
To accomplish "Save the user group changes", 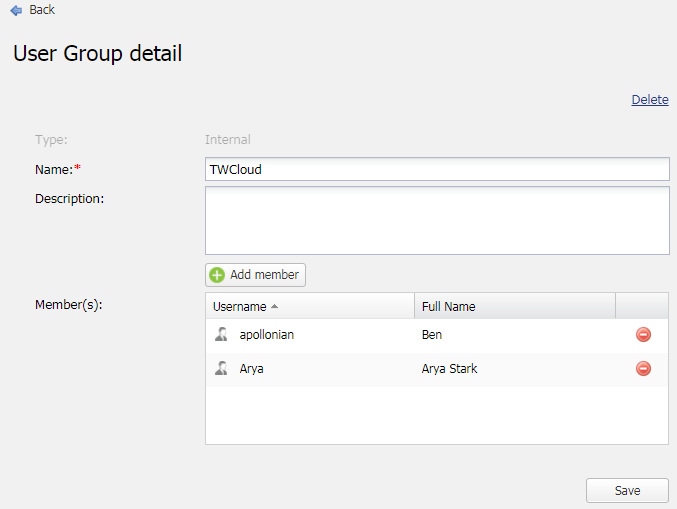I will pos(627,491).
